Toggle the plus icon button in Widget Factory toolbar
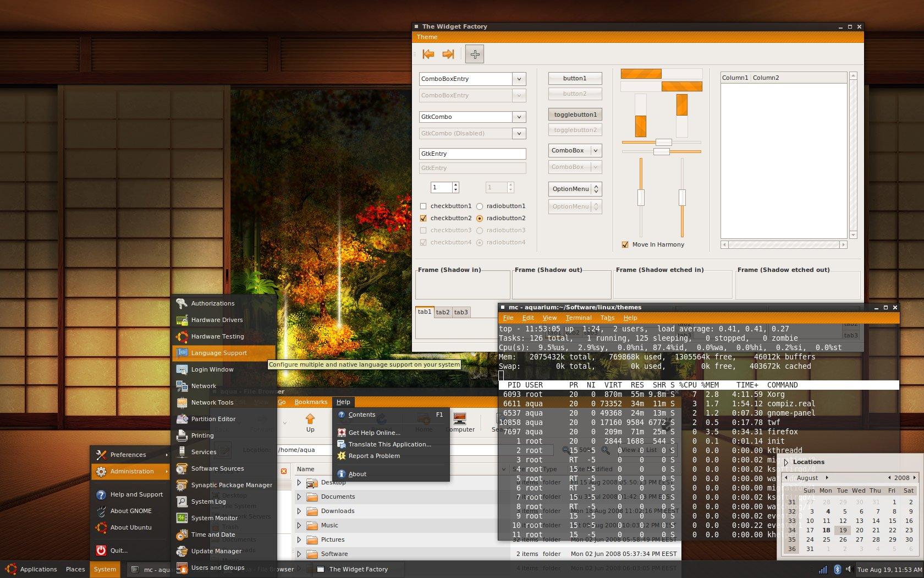 [x=475, y=54]
